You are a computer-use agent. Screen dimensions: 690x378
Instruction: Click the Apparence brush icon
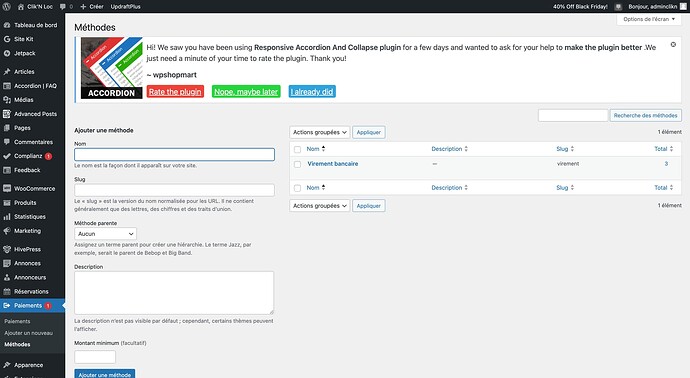tap(7, 365)
